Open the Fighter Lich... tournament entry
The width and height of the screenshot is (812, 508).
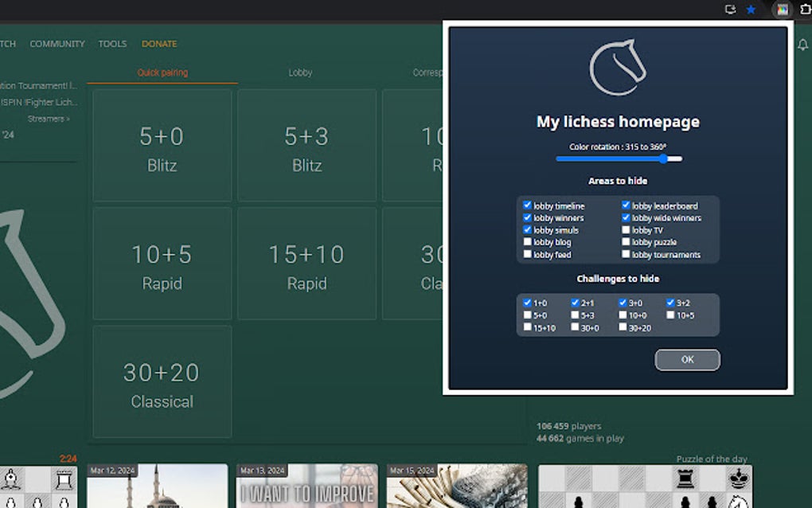39,102
